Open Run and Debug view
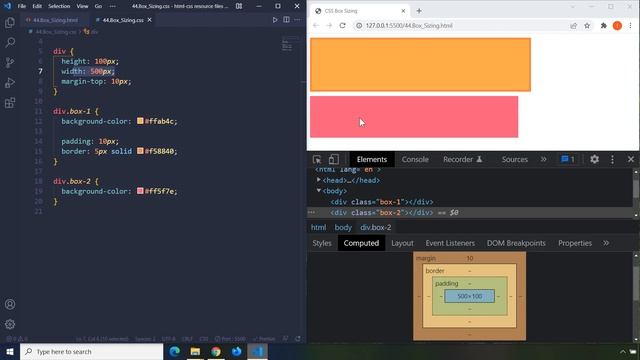 click(x=10, y=82)
